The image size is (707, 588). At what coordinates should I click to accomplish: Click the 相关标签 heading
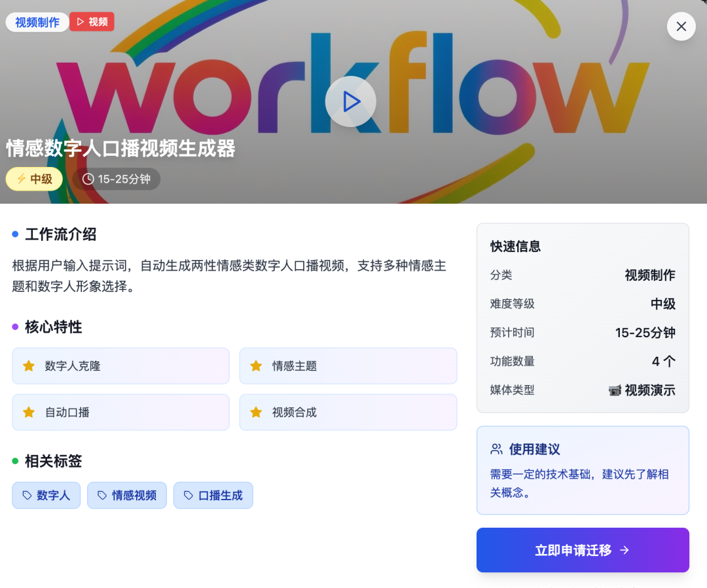point(53,461)
